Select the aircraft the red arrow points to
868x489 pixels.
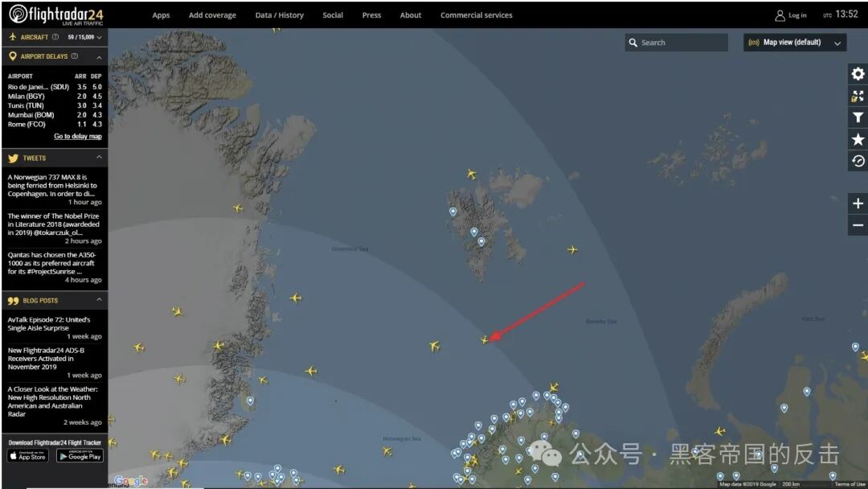click(x=485, y=339)
